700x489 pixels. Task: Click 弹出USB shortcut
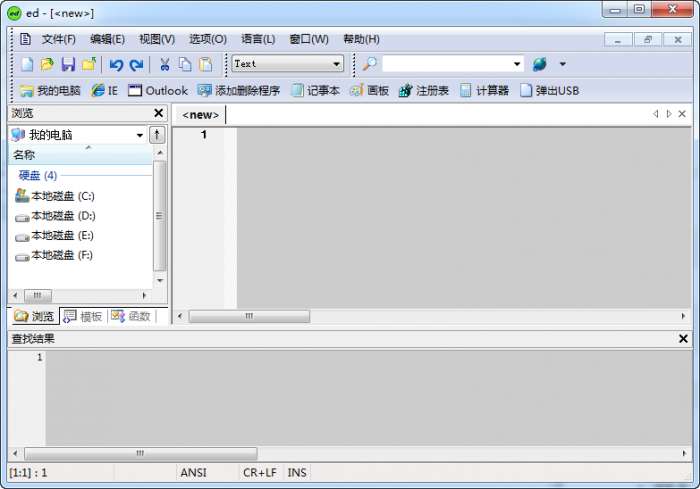(x=550, y=91)
